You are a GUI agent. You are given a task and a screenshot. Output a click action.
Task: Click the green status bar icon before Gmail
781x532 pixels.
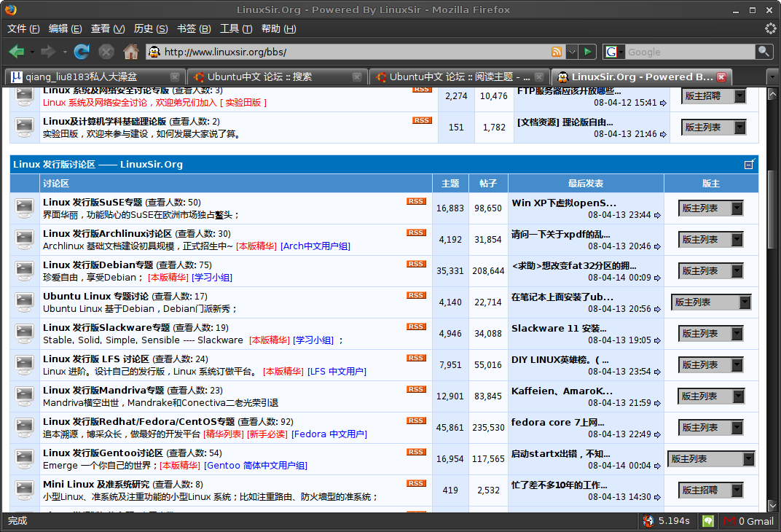pyautogui.click(x=708, y=521)
